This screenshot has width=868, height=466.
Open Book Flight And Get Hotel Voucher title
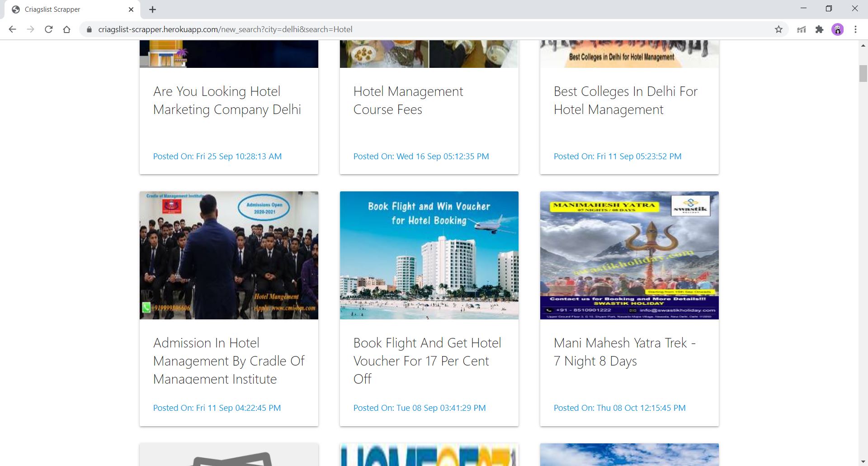[427, 361]
